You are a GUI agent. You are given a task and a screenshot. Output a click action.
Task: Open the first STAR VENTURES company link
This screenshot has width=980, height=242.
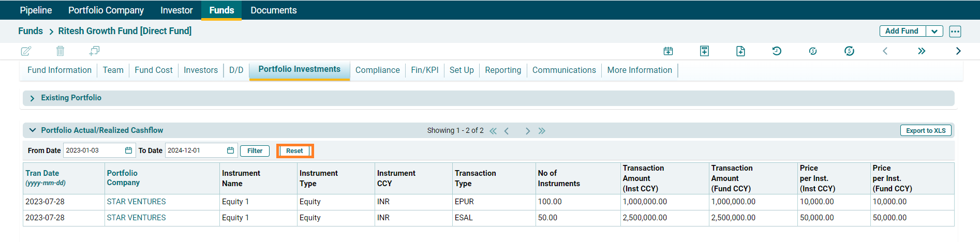point(136,202)
